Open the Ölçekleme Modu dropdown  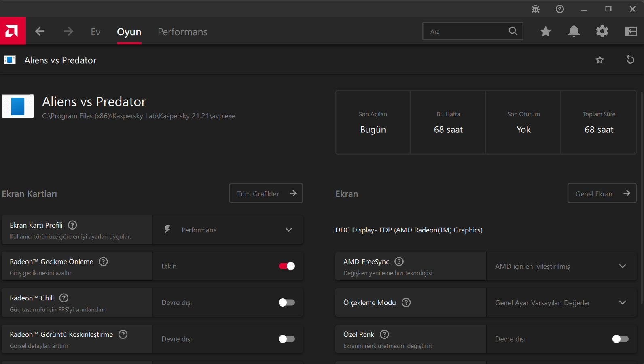[x=561, y=302]
